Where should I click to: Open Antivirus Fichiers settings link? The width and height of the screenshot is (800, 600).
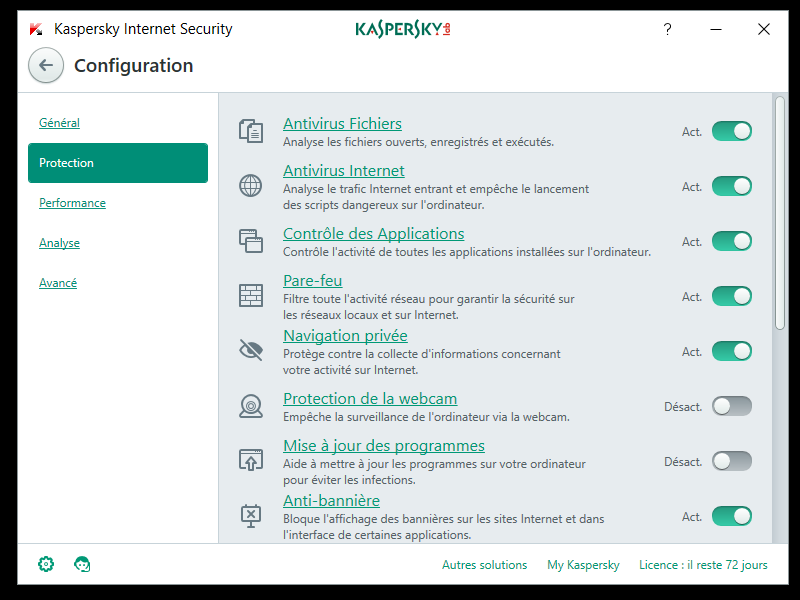coord(342,123)
